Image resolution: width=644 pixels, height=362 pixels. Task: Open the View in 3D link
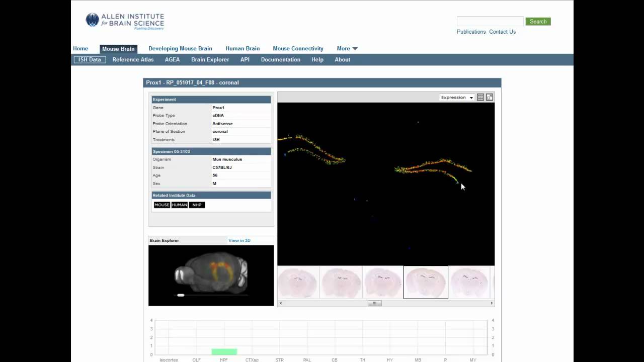coord(239,240)
